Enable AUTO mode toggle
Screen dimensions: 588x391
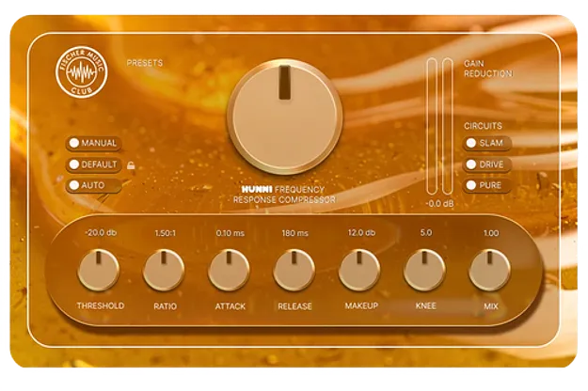pyautogui.click(x=94, y=185)
